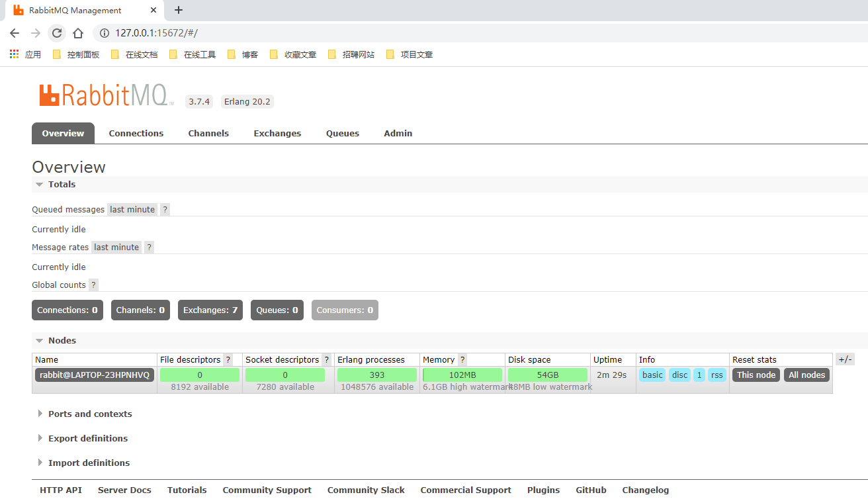Open the Queues tab

pyautogui.click(x=343, y=133)
